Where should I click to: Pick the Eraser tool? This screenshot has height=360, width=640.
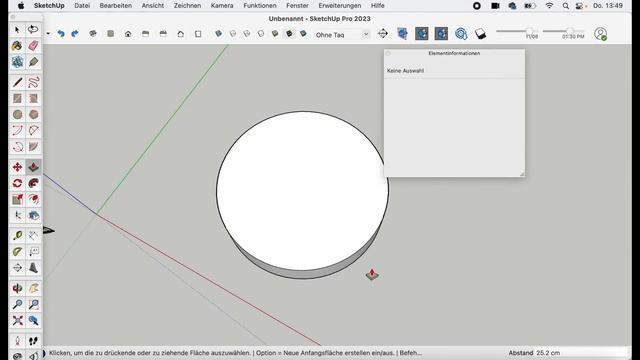click(33, 46)
